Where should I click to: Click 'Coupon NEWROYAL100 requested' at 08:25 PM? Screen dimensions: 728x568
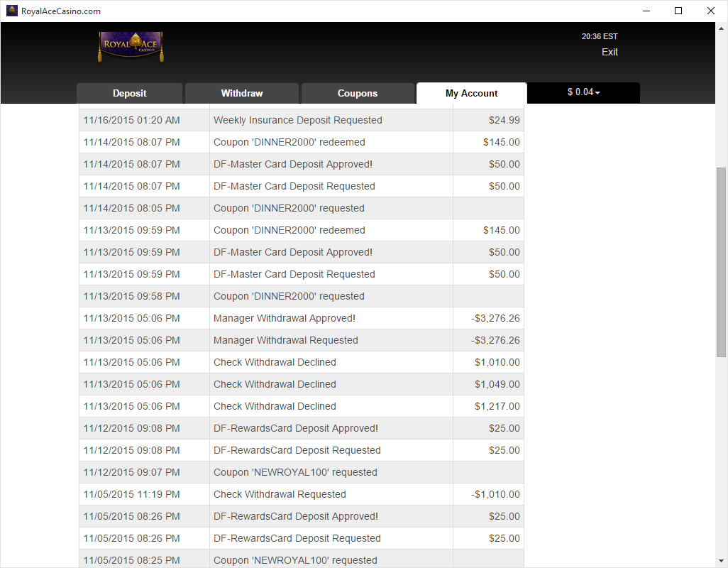point(295,561)
